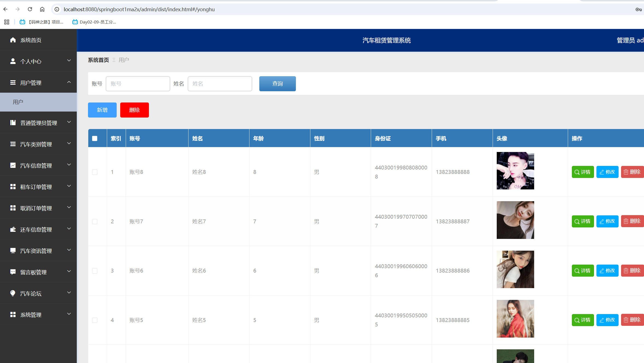Open the avatar thumbnail of 账号7
Screen dimensions: 644x363
515,220
